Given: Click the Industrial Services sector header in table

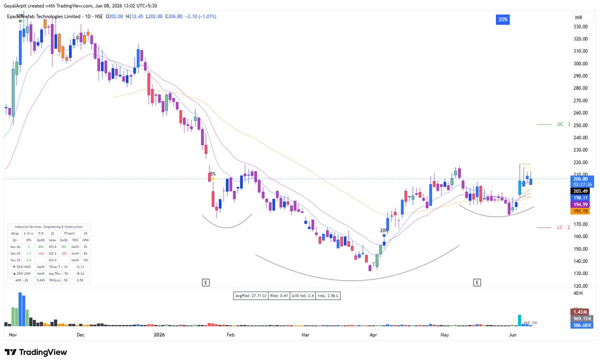Looking at the screenshot, I should pos(48,227).
